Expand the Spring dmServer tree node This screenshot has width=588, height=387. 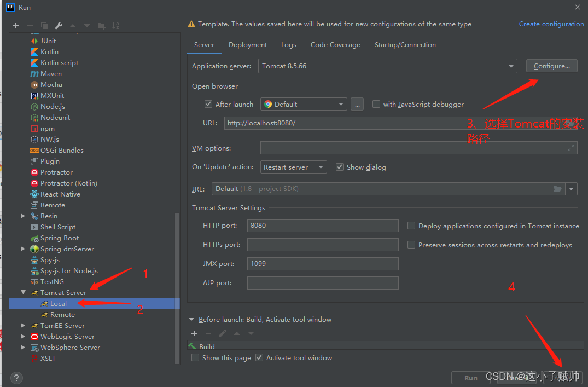(23, 249)
